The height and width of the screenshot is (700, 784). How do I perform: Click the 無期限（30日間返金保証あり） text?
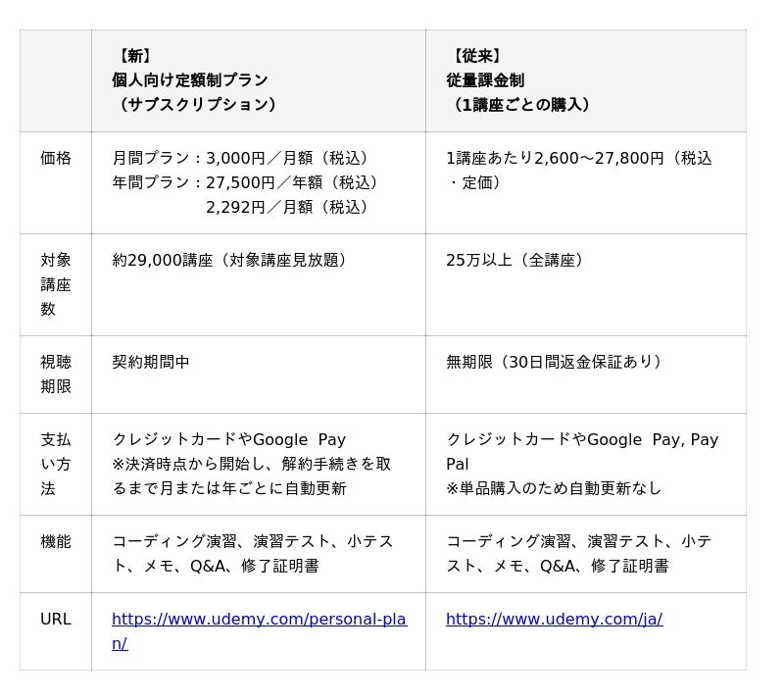pos(554,362)
